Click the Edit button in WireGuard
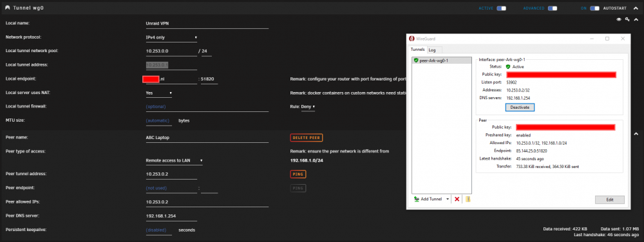Screen dimensions: 644x242 coord(609,200)
